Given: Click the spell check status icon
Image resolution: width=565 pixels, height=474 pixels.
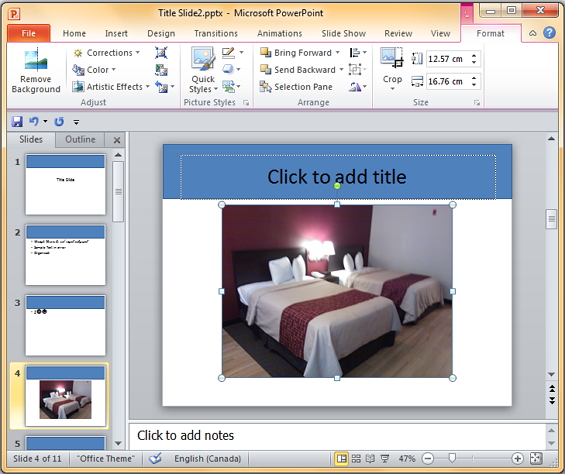Looking at the screenshot, I should (x=156, y=459).
